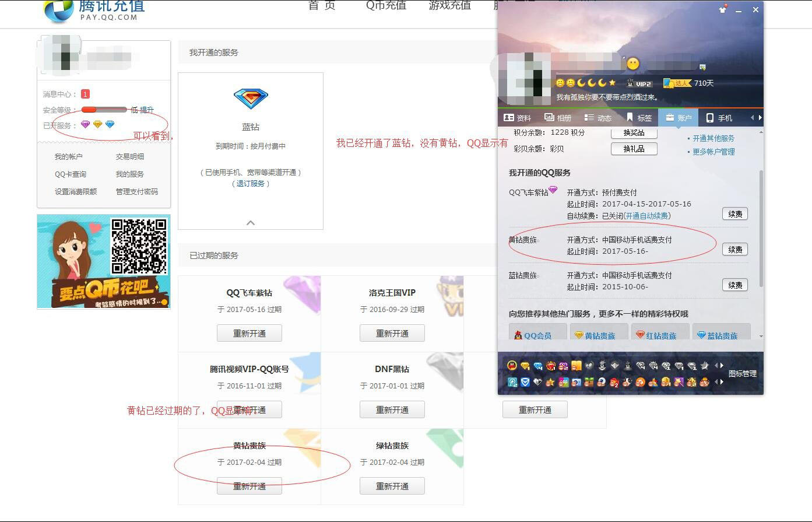Open the 首页 navigation tab
This screenshot has width=812, height=522.
click(x=322, y=5)
